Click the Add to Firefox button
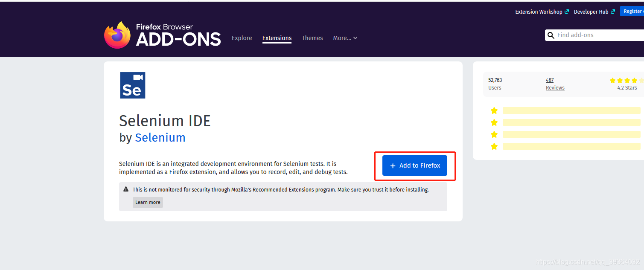Image resolution: width=644 pixels, height=270 pixels. 414,165
